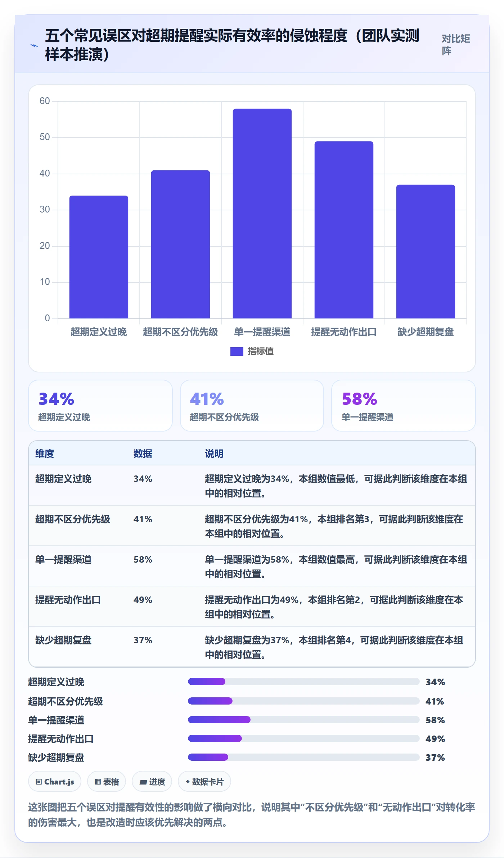This screenshot has width=504, height=858.
Task: Click the 对比矩阵 badge in header
Action: click(456, 45)
